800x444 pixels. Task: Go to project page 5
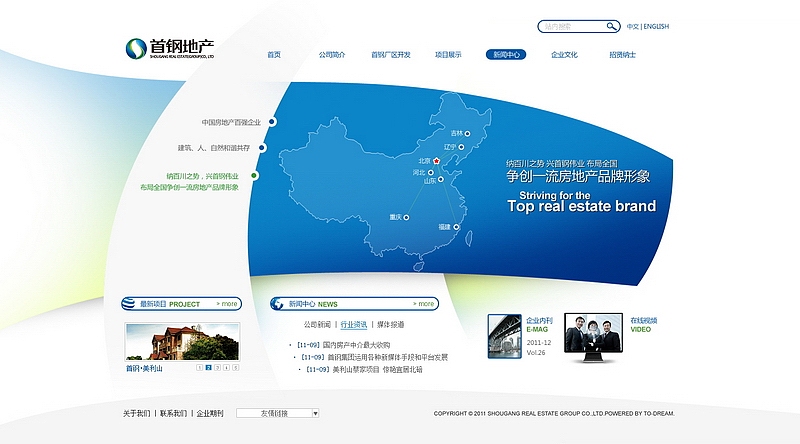[235, 367]
